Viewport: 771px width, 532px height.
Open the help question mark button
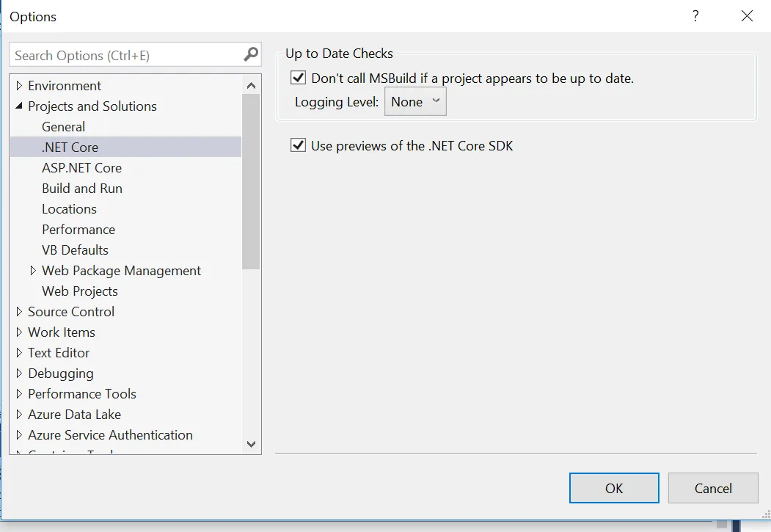pyautogui.click(x=695, y=16)
